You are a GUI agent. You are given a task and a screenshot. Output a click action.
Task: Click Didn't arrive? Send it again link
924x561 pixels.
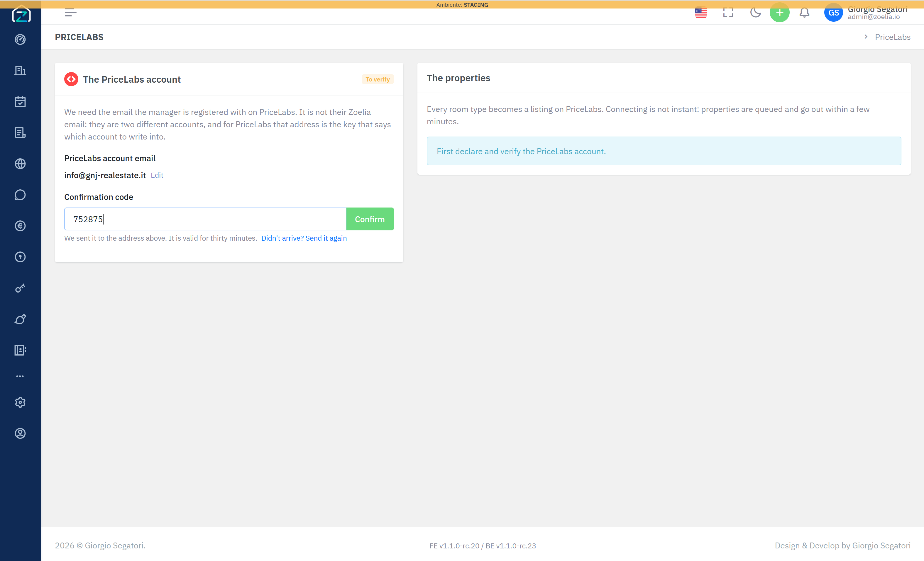304,238
